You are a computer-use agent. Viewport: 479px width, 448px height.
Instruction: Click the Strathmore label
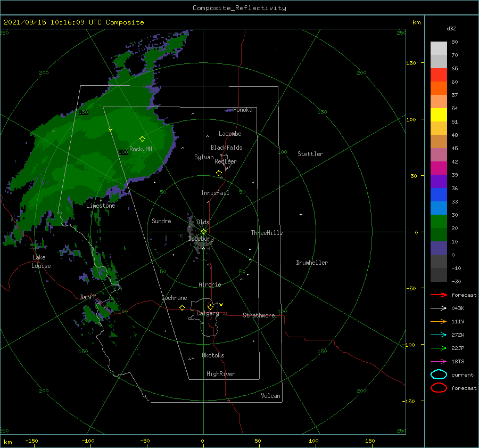(x=259, y=315)
